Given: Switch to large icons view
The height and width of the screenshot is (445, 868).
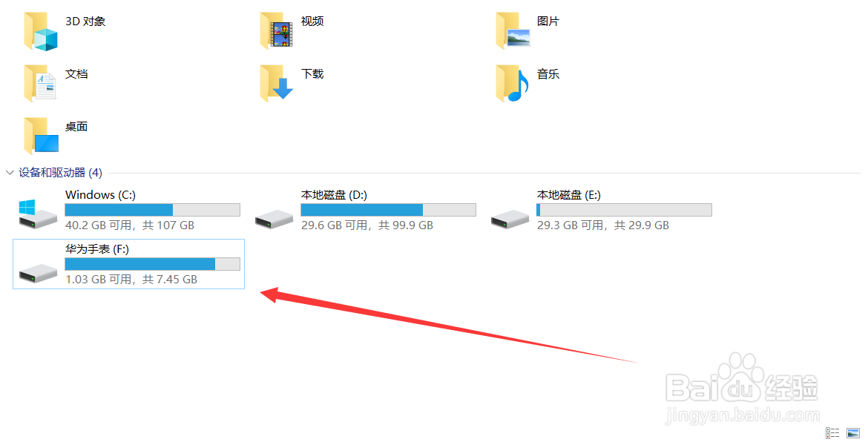Looking at the screenshot, I should click(x=853, y=433).
